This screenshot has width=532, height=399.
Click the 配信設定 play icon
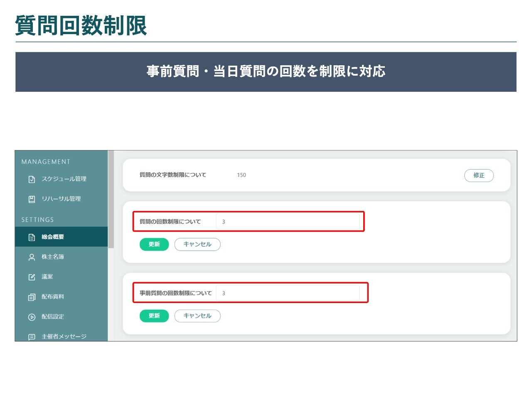[32, 317]
